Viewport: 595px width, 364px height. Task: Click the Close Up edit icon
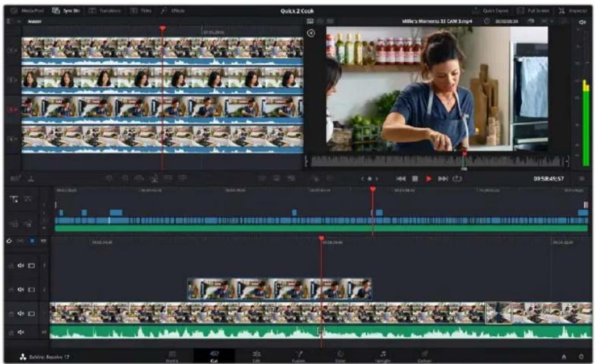(x=154, y=178)
